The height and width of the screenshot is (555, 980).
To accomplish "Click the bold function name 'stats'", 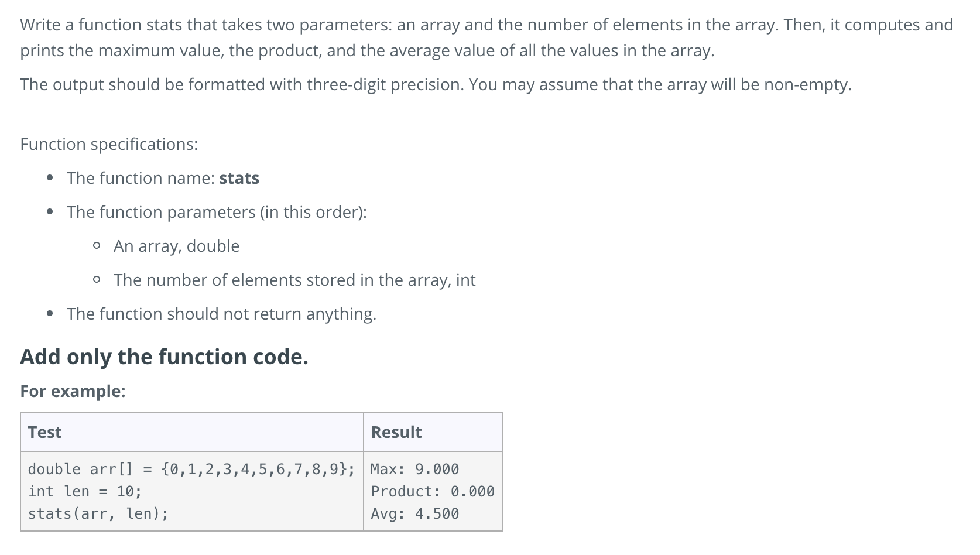I will coord(239,178).
